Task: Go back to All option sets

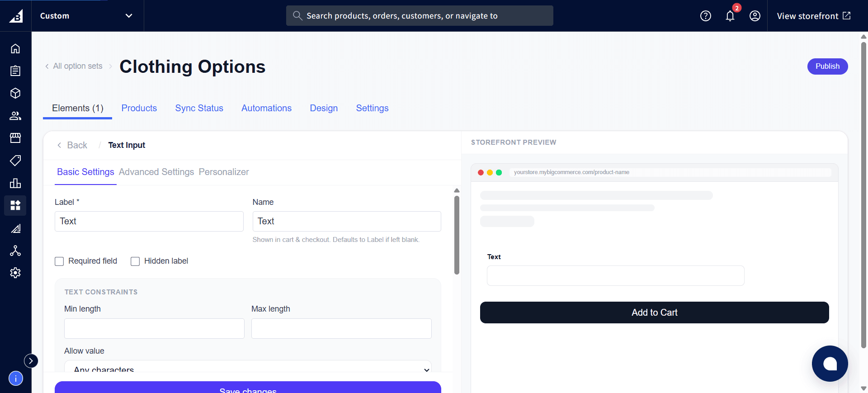Action: point(74,66)
